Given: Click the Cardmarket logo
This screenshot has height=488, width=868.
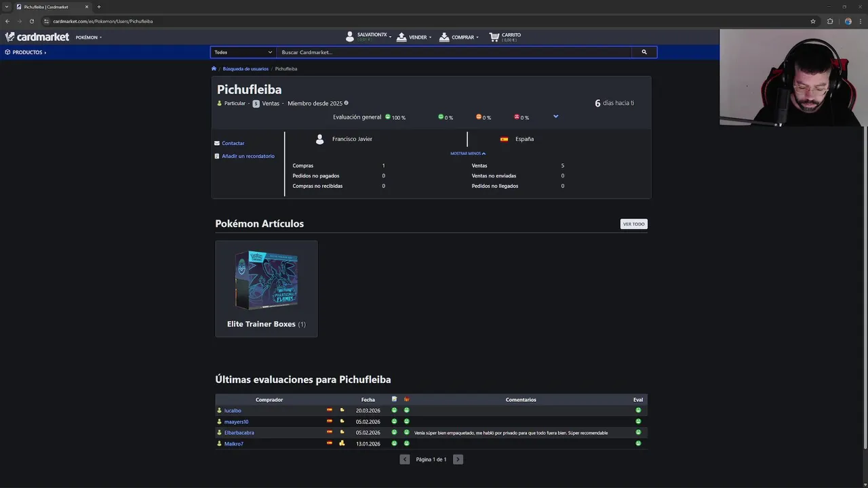Looking at the screenshot, I should point(37,37).
